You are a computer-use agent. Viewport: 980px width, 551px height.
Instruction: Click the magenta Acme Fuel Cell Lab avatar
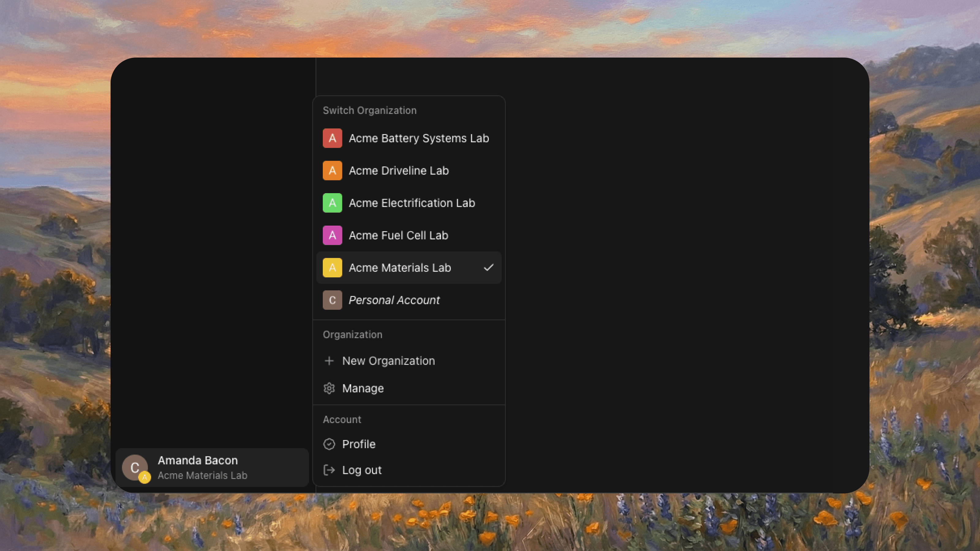332,235
